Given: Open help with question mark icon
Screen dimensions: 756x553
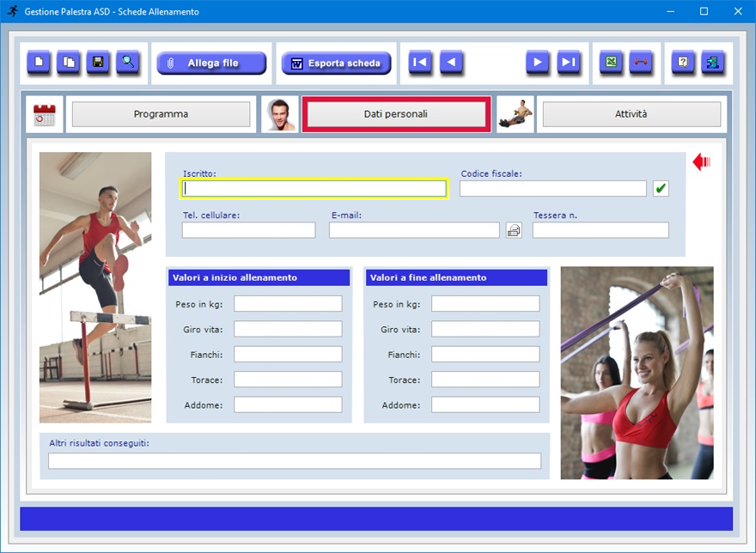Looking at the screenshot, I should coord(683,62).
